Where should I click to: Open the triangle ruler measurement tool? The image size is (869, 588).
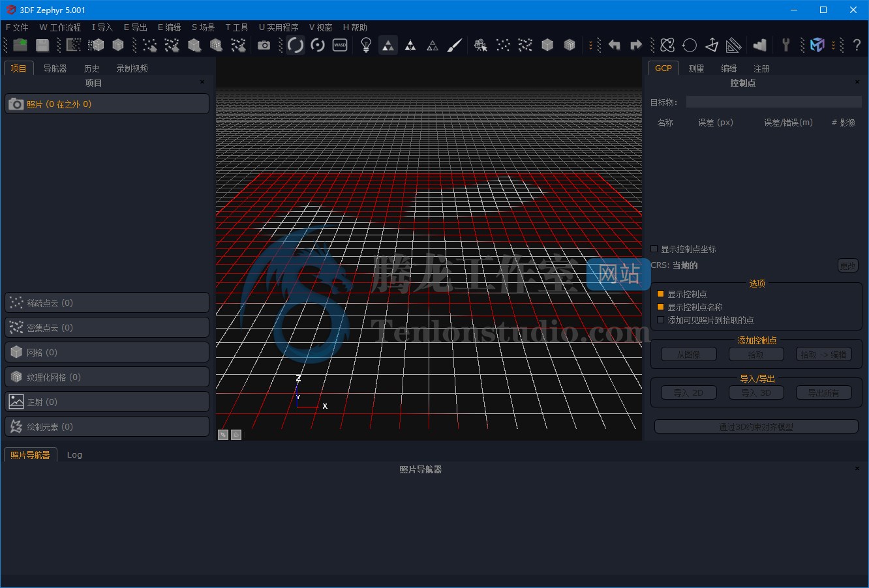[x=734, y=45]
